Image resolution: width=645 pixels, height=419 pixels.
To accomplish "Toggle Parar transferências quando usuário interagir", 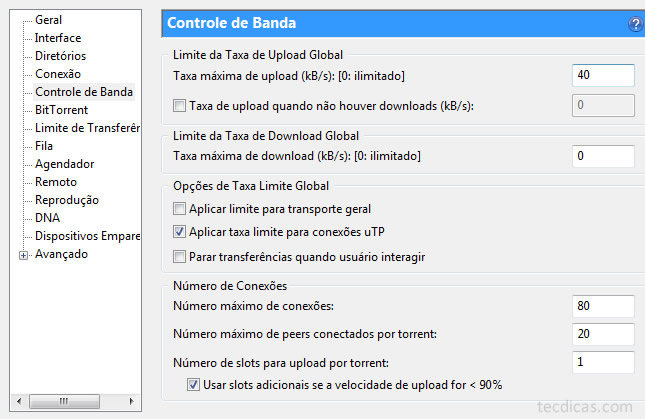I will pyautogui.click(x=179, y=257).
